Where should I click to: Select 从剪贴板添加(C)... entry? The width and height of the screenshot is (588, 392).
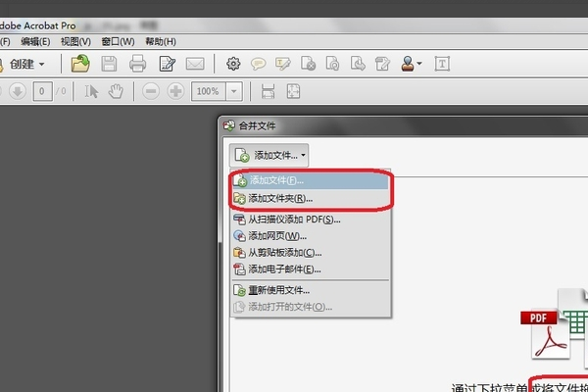point(310,253)
